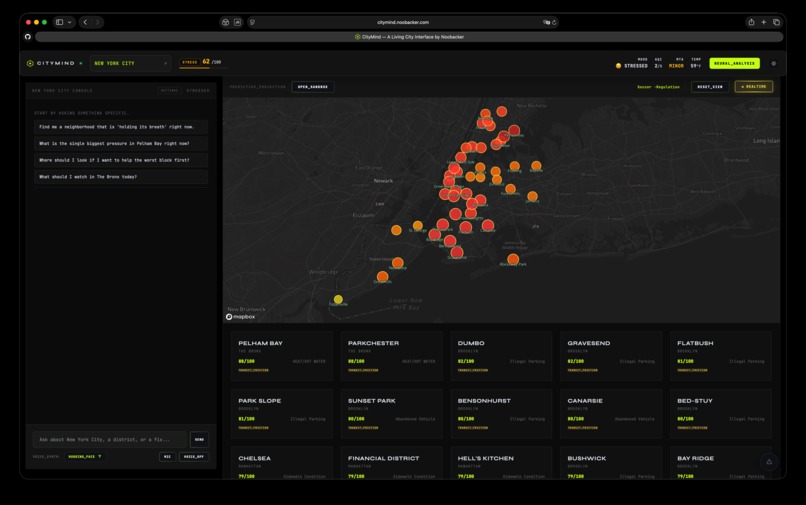Click the stressed mood emoji indicator
Viewport: 806px width, 505px height.
tap(618, 66)
